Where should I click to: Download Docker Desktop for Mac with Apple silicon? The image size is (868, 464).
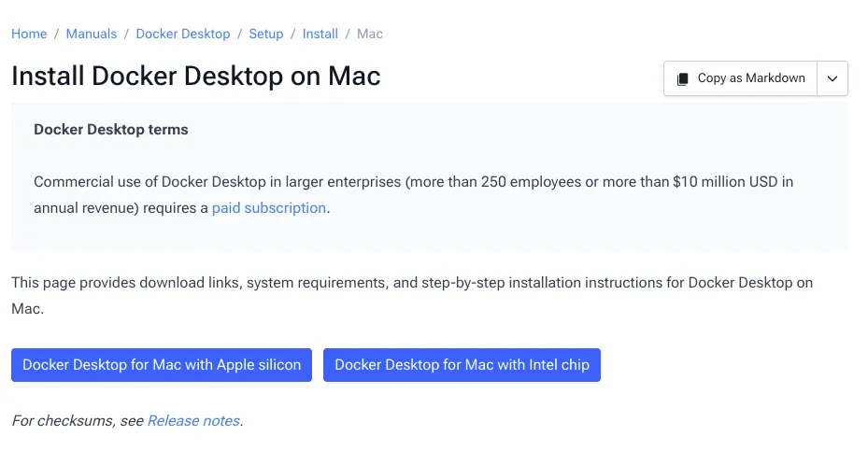click(162, 365)
